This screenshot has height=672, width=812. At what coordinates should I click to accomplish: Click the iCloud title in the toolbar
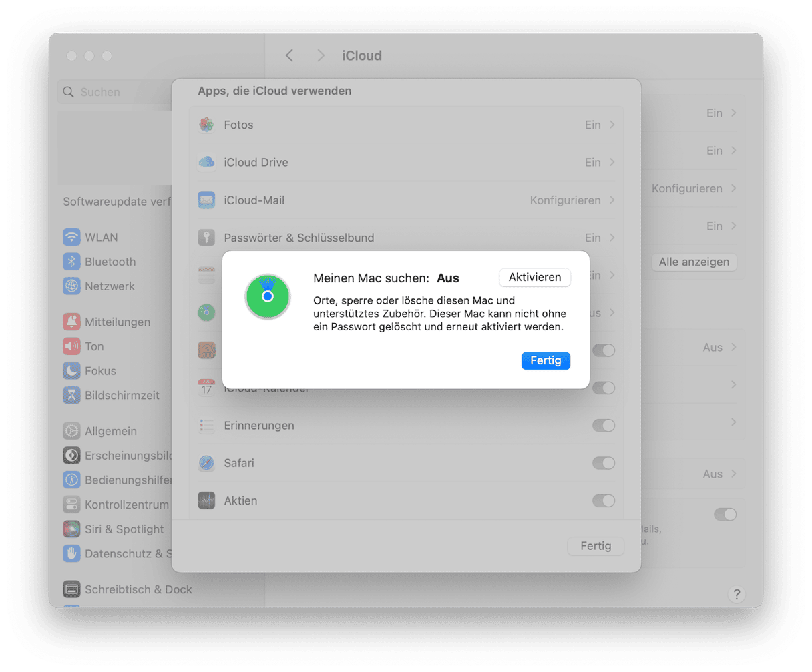coord(362,55)
